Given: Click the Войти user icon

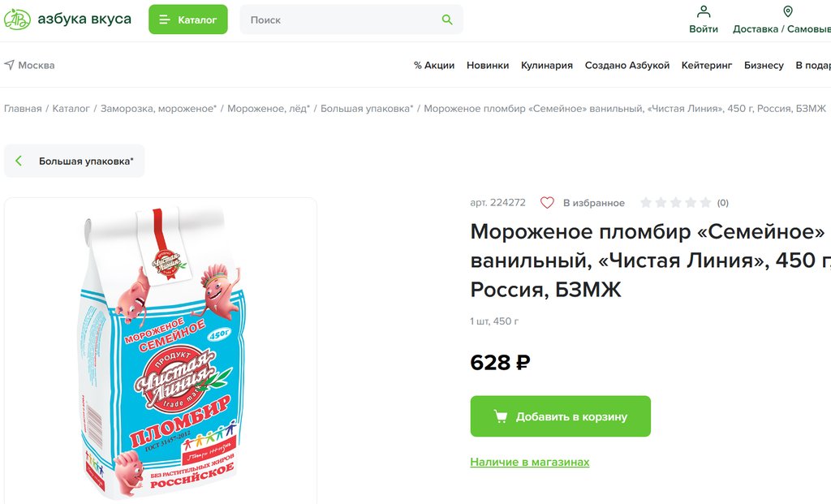Looking at the screenshot, I should (x=704, y=11).
